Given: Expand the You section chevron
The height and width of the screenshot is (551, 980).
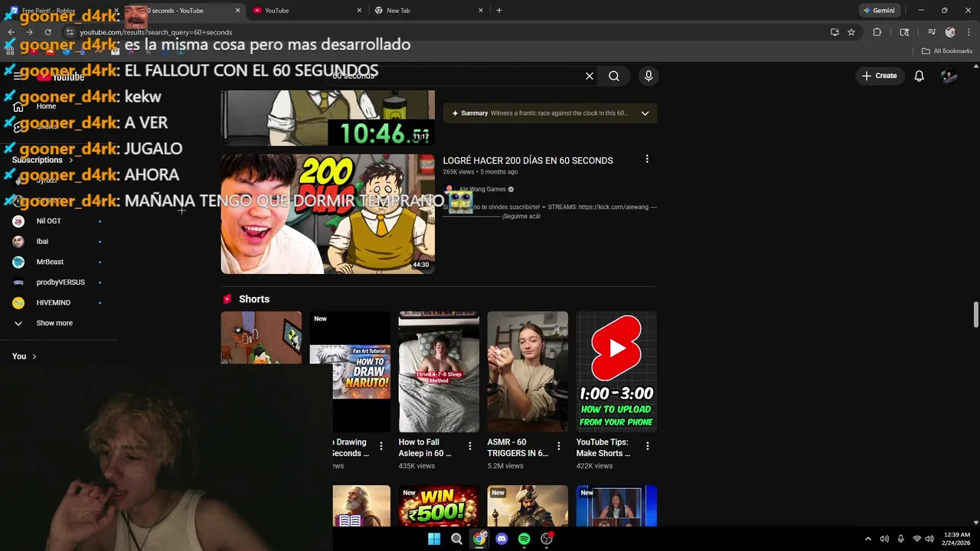Looking at the screenshot, I should pos(34,357).
